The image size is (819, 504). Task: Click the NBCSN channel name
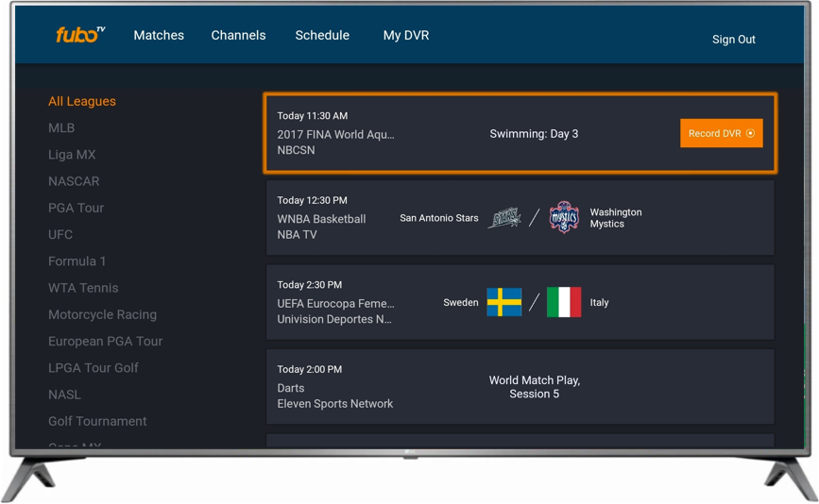pos(296,150)
